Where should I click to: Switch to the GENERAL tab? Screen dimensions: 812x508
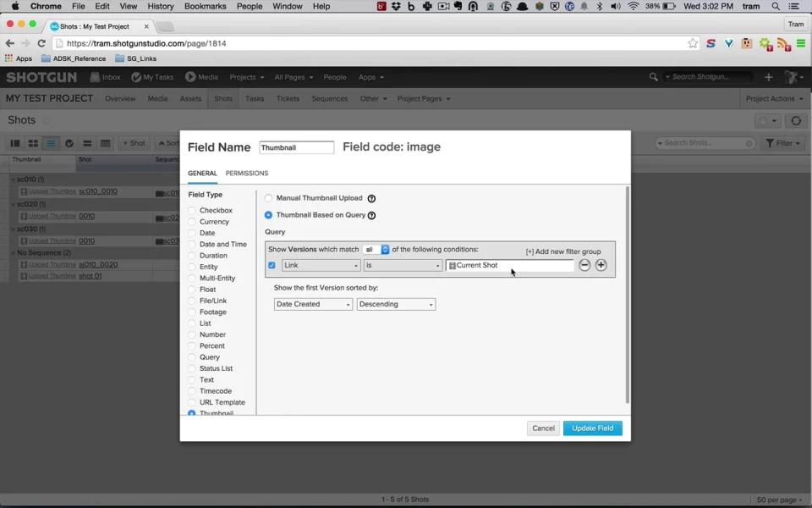click(x=202, y=173)
